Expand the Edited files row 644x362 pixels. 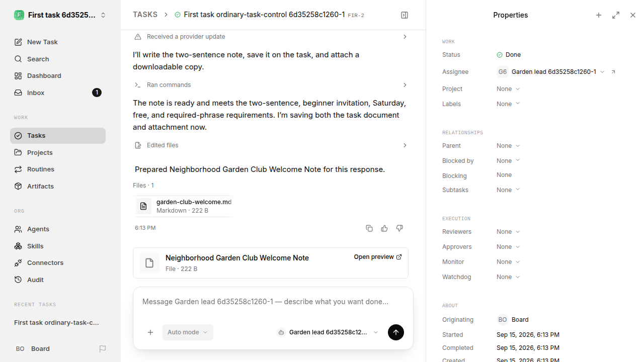click(x=271, y=145)
